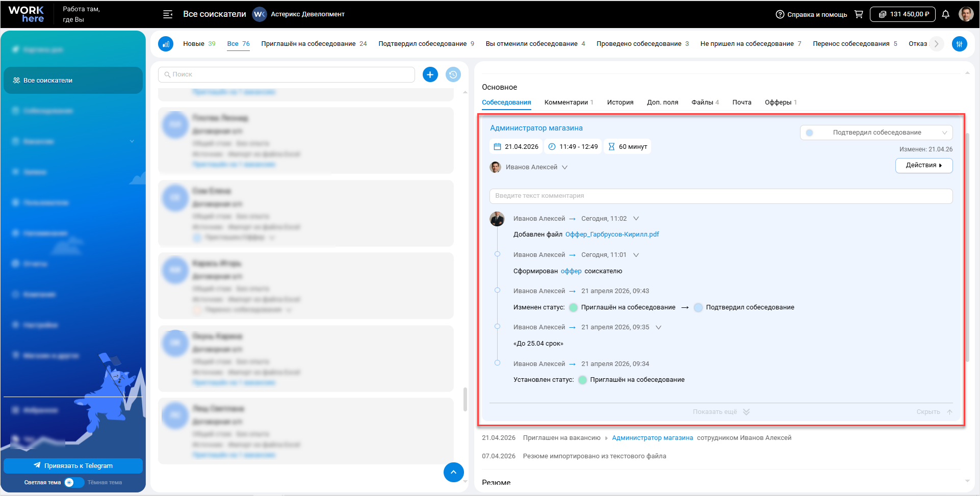This screenshot has height=496, width=980.
Task: Select Вы отменили собеседование tab
Action: [535, 44]
